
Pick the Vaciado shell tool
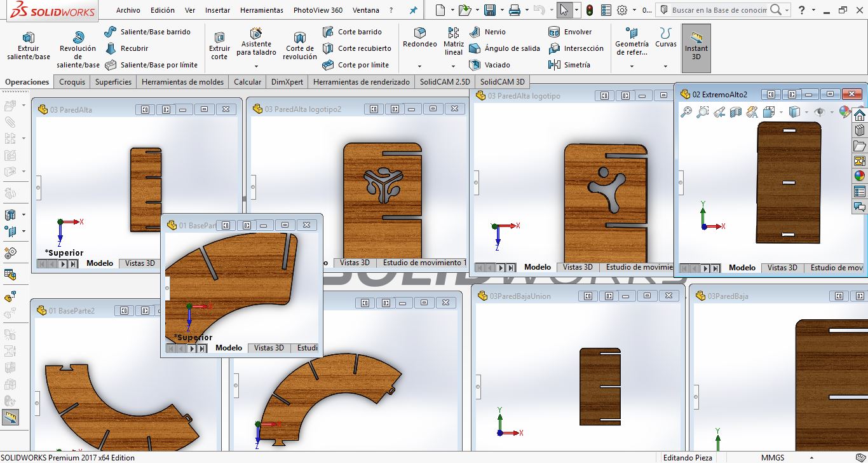pyautogui.click(x=489, y=65)
